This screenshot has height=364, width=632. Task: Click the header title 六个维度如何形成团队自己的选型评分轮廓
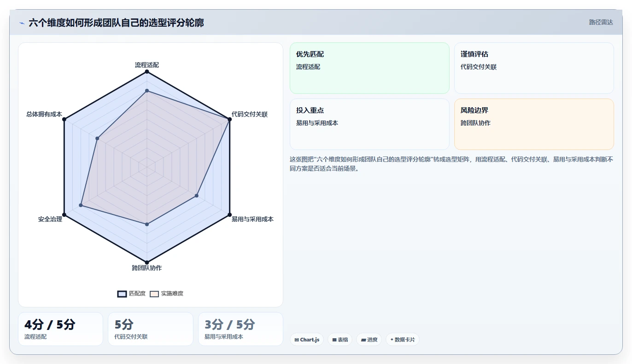click(x=116, y=23)
